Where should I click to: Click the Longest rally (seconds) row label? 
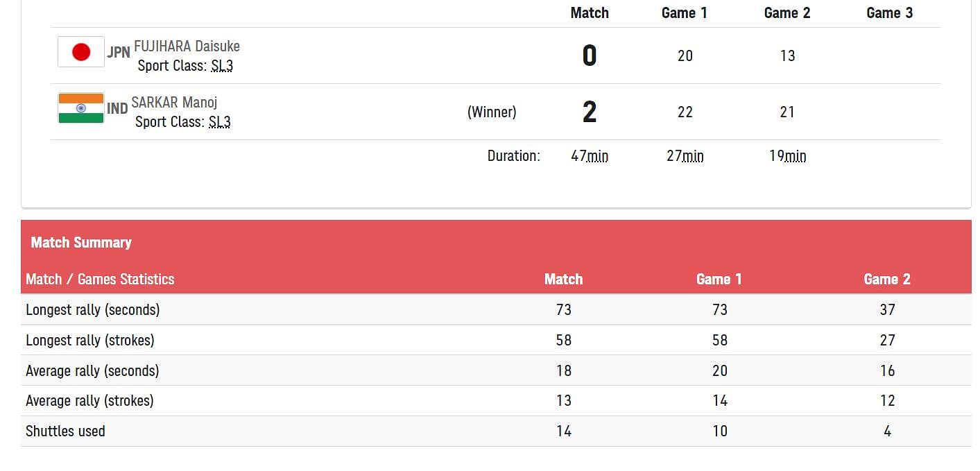pyautogui.click(x=92, y=309)
